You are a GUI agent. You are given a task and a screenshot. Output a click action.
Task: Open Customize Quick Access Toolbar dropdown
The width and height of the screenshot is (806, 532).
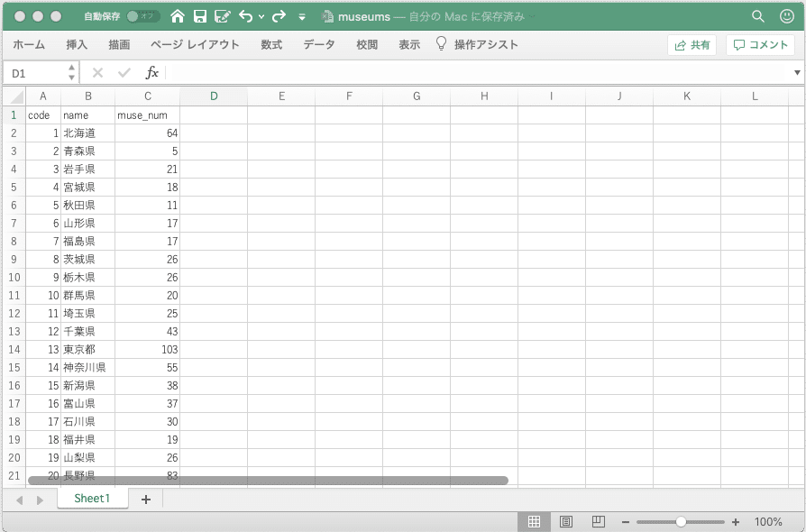[x=302, y=17]
